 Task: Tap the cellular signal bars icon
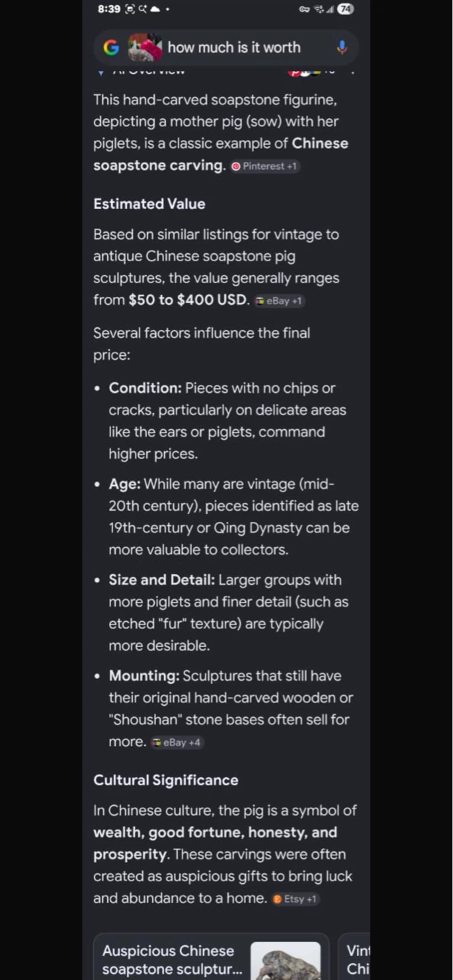point(330,9)
